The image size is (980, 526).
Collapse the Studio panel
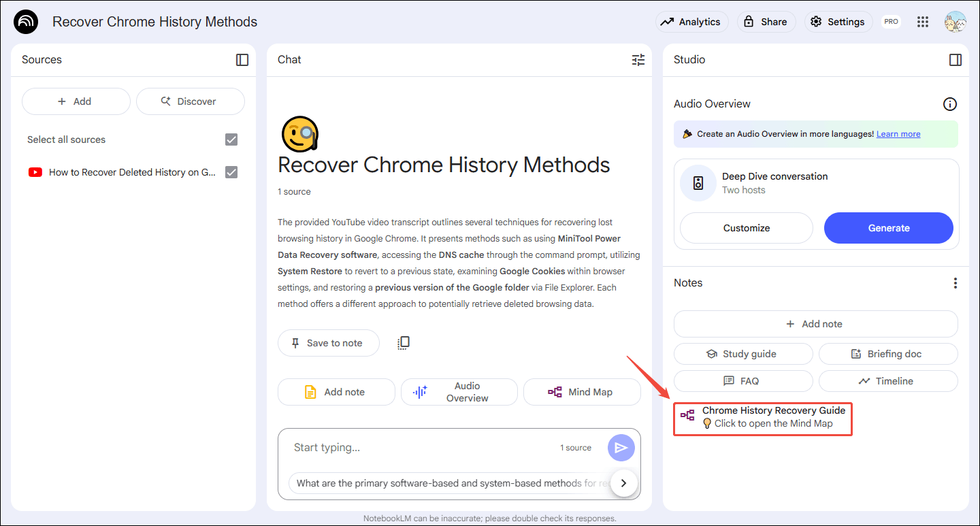(x=955, y=60)
